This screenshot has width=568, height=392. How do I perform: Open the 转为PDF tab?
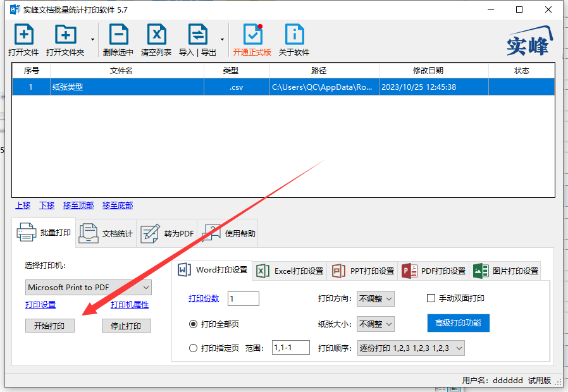click(x=167, y=233)
